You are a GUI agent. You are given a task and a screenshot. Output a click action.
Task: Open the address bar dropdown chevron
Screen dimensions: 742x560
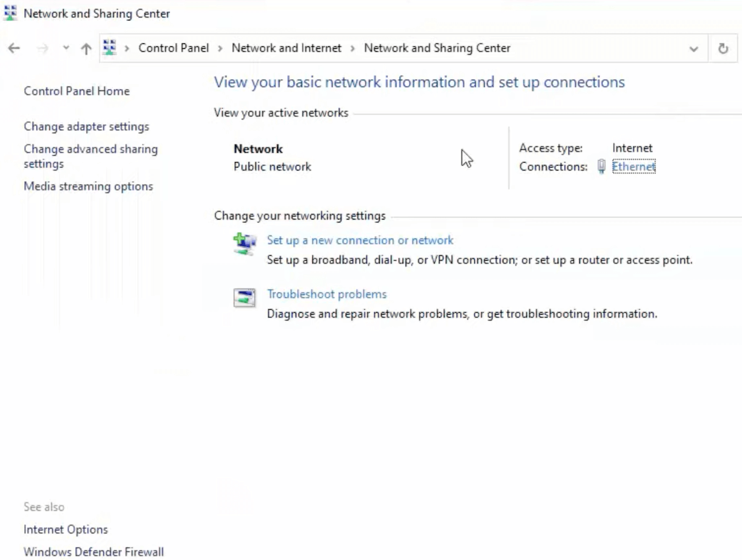click(694, 48)
